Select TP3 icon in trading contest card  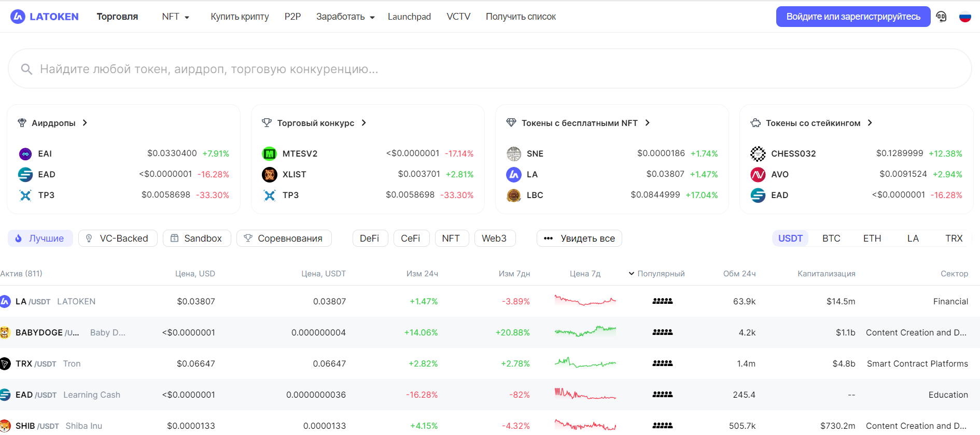[x=270, y=195]
